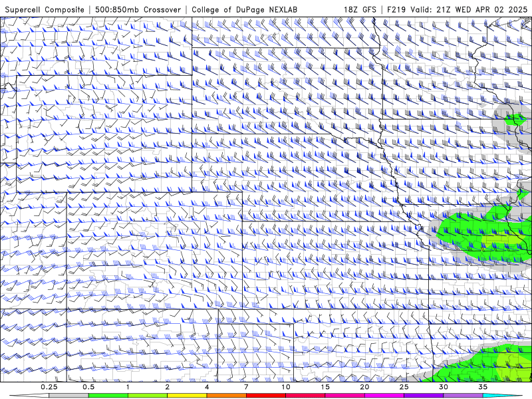Click the lavender legend swatch between 30 and 35
The width and height of the screenshot is (532, 399).
click(463, 396)
